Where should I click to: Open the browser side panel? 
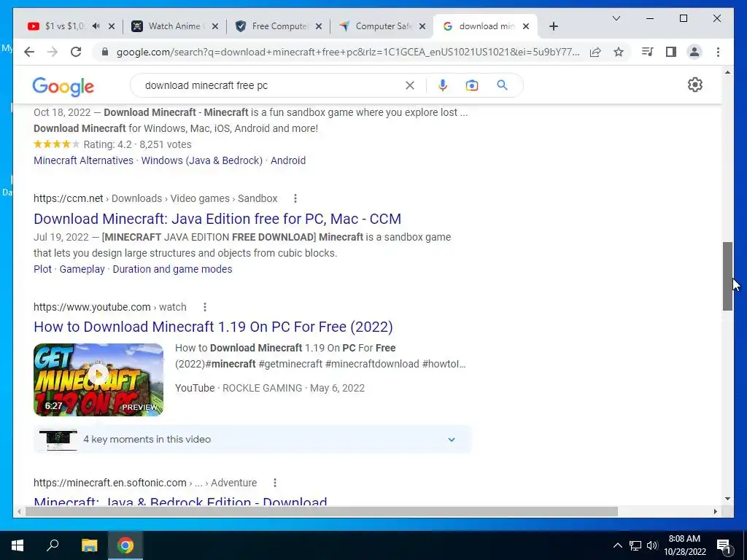point(671,52)
